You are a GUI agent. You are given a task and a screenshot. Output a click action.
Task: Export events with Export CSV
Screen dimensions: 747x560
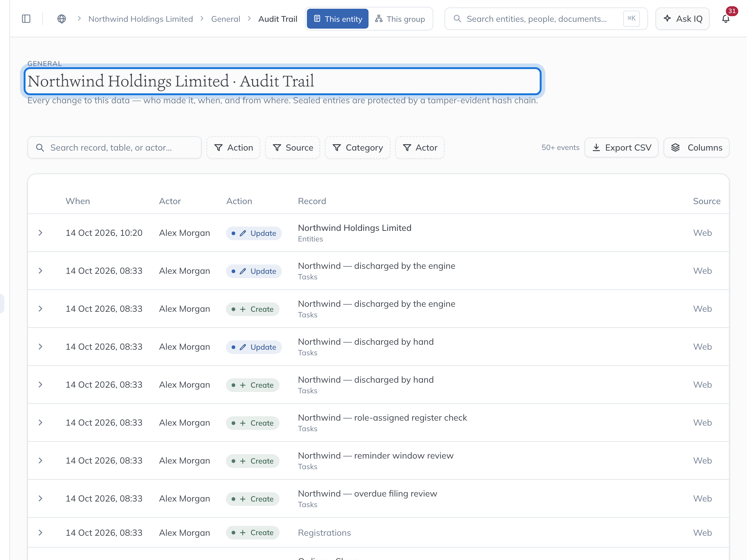pos(621,147)
